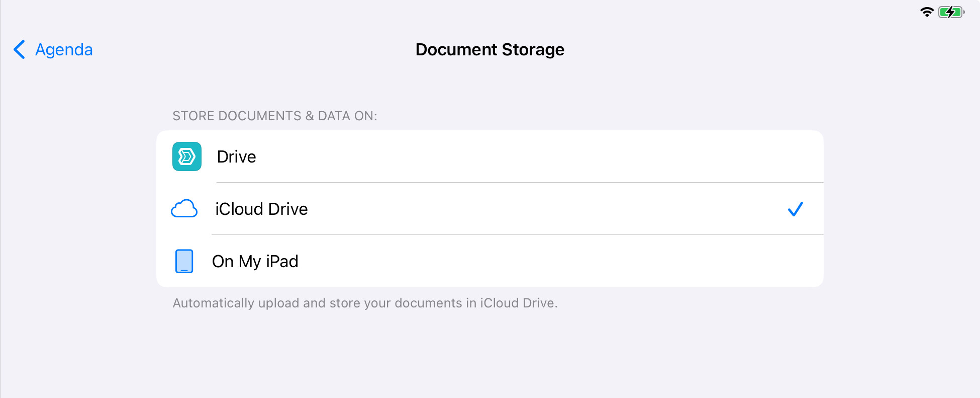Choose iCloud Drive storage option

pos(490,209)
